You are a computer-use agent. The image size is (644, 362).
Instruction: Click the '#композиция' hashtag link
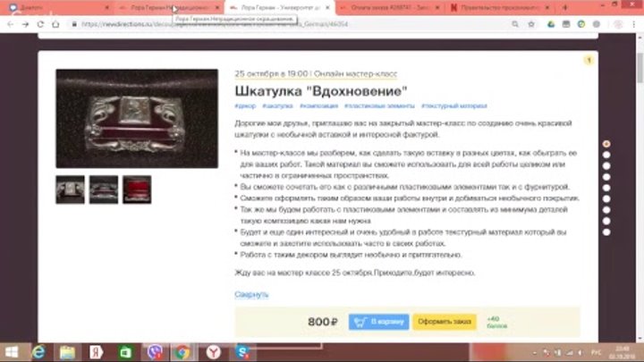pos(318,105)
